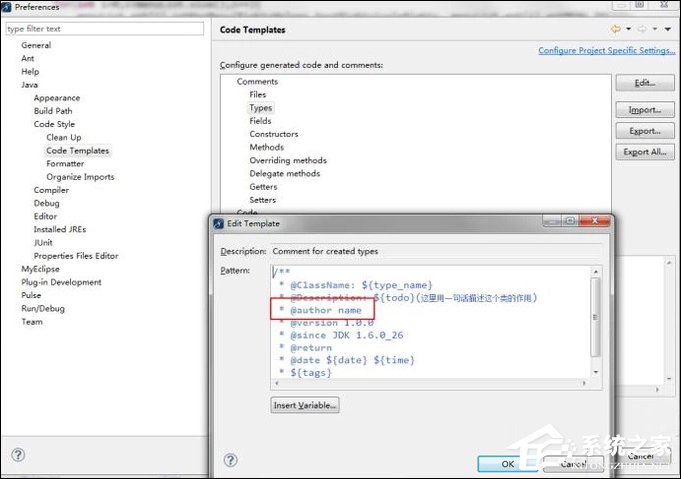Image resolution: width=681 pixels, height=479 pixels.
Task: Select Getters comment template
Action: coord(263,187)
